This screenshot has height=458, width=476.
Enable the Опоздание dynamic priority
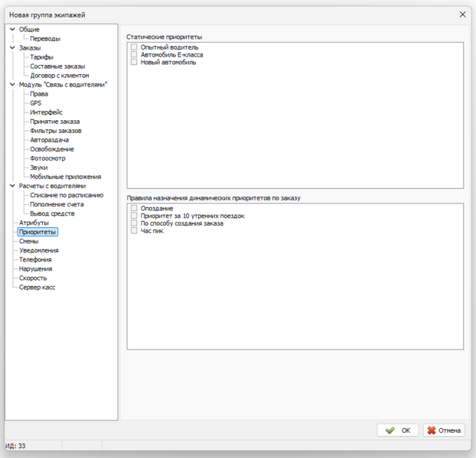[134, 209]
